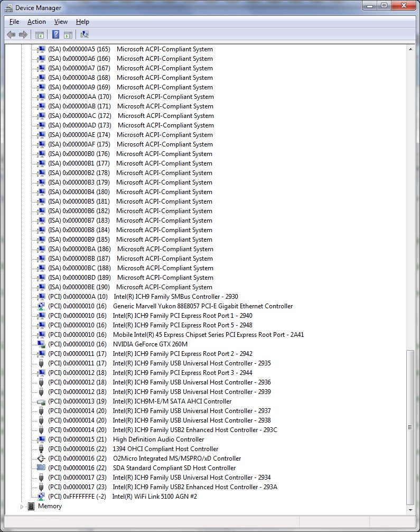Click the scrollbar up arrow

point(410,49)
